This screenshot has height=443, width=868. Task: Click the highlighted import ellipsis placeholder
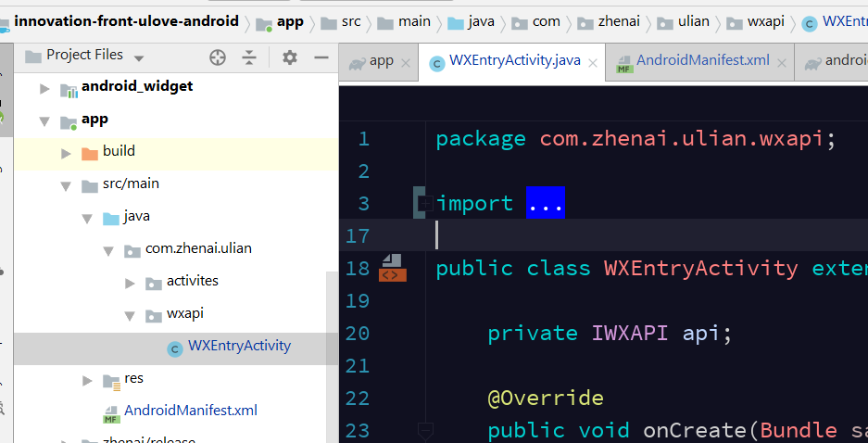pyautogui.click(x=546, y=203)
